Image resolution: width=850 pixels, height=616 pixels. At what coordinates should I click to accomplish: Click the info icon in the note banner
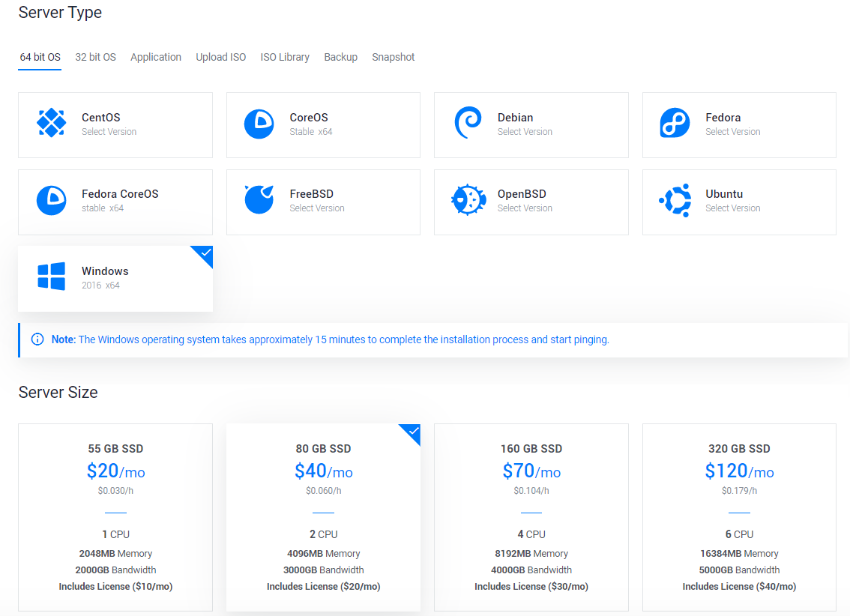37,339
